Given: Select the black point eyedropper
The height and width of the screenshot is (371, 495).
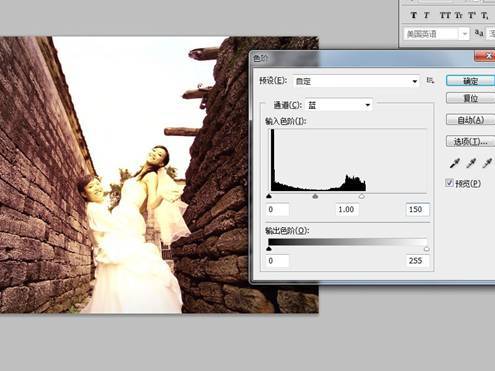Looking at the screenshot, I should (x=455, y=163).
